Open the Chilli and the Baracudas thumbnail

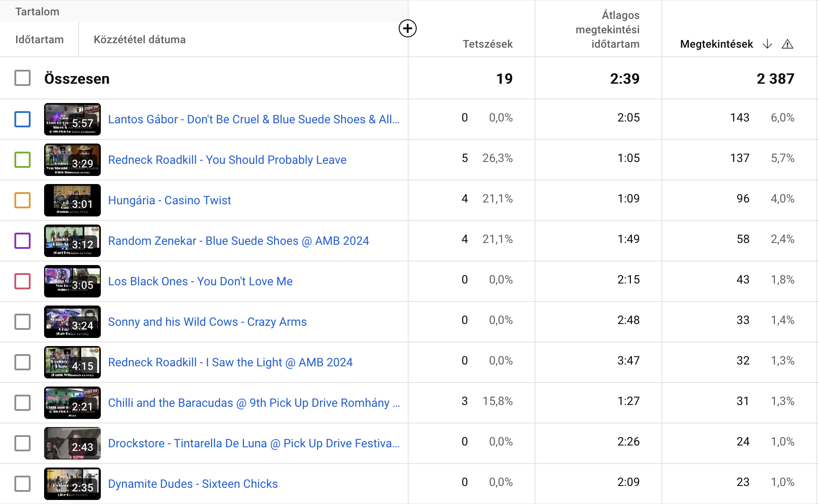coord(72,403)
